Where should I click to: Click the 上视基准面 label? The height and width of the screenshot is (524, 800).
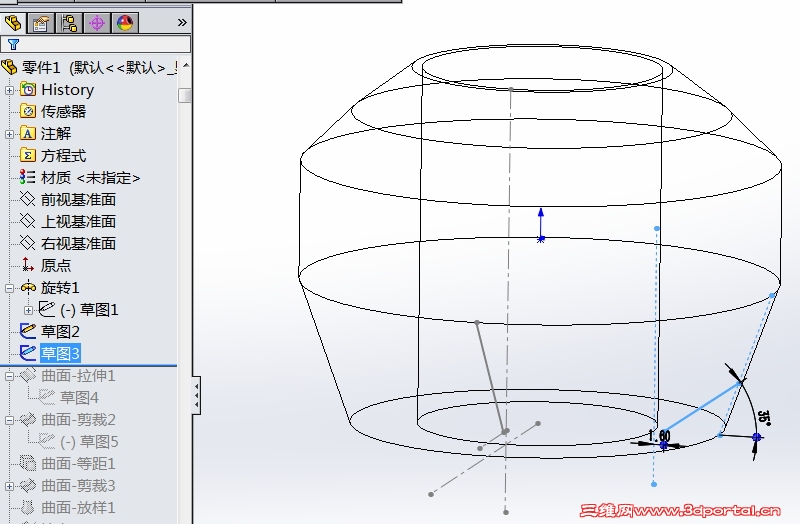[x=79, y=221]
